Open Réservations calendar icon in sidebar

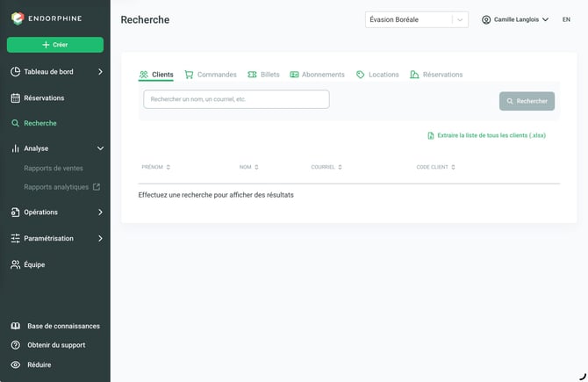click(16, 98)
